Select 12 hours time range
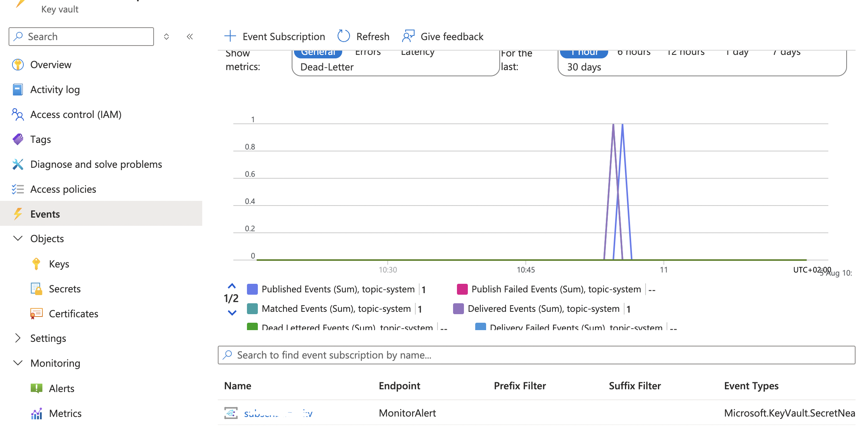868x429 pixels. coord(686,53)
